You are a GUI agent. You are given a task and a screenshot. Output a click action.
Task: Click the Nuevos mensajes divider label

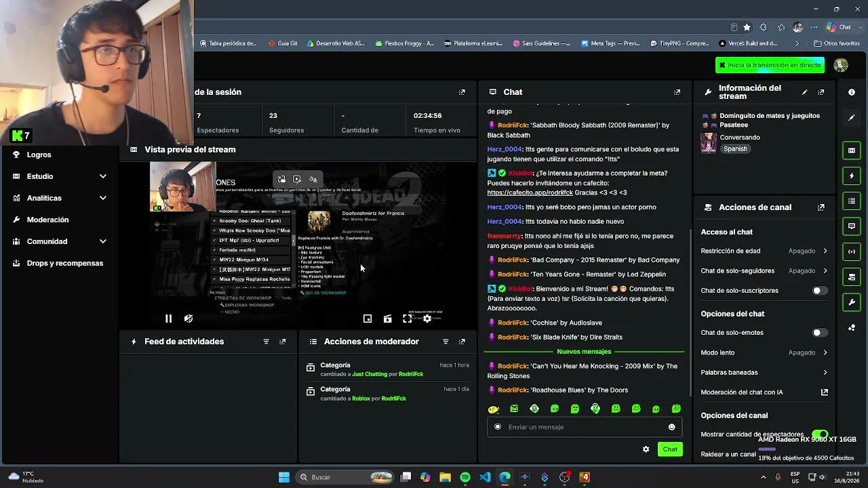tap(584, 352)
